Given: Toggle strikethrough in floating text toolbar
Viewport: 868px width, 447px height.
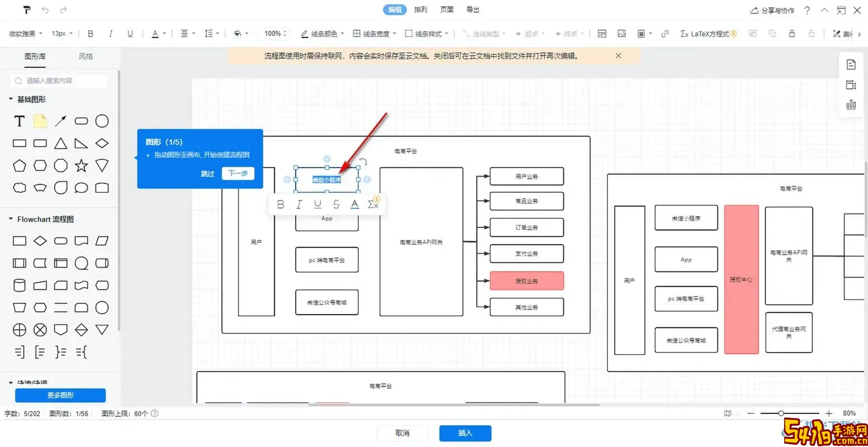Looking at the screenshot, I should click(336, 205).
